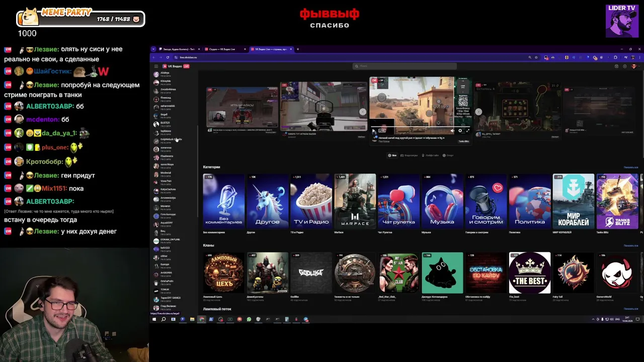Go to the previous stream in the carousel
Screen dimensions: 644x362
(362, 112)
